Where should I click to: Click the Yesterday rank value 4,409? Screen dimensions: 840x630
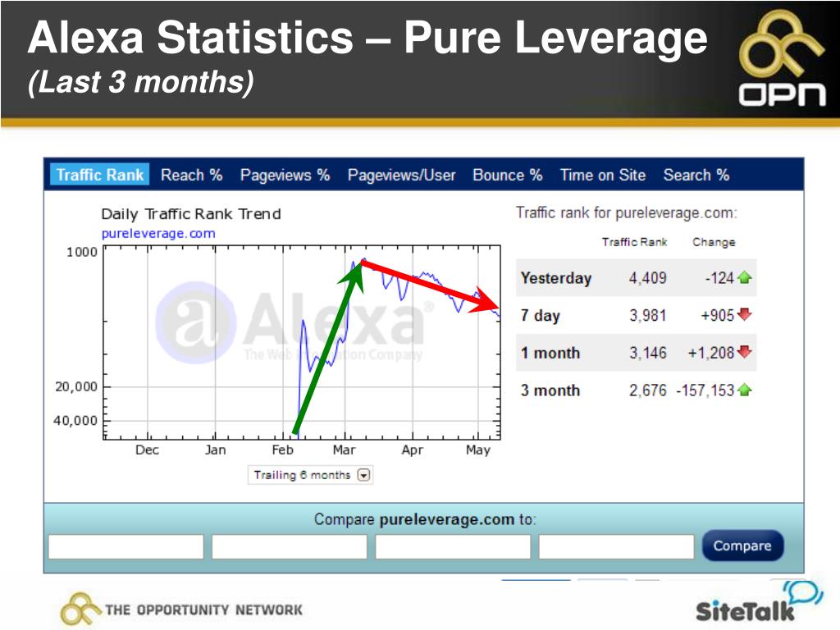click(648, 278)
